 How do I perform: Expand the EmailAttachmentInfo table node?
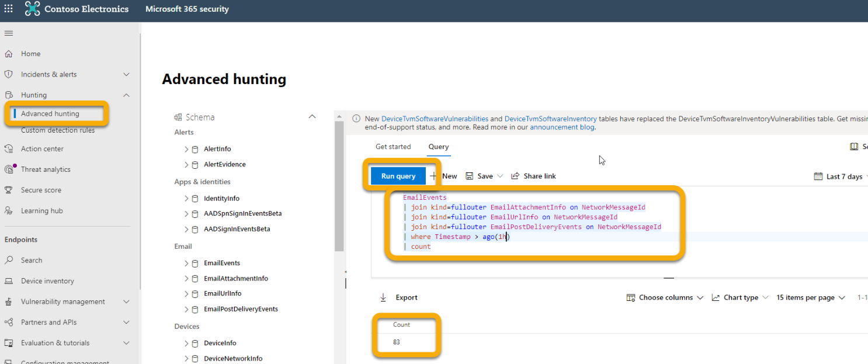pos(187,279)
